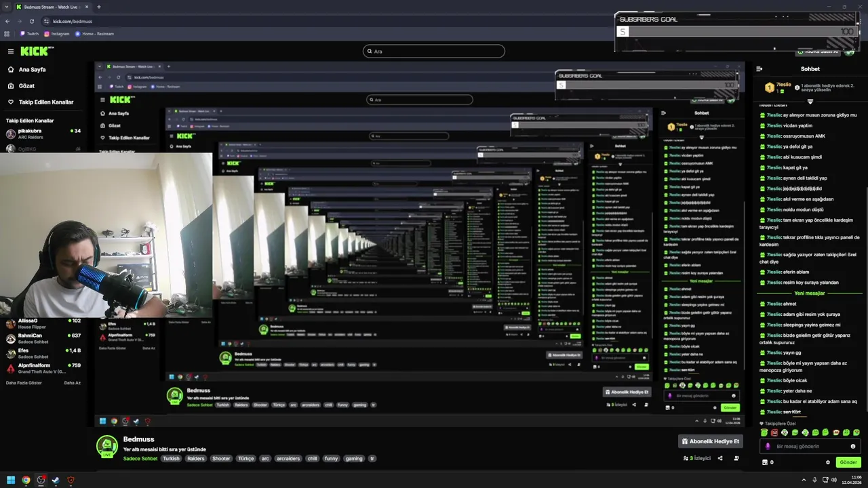
Task: Click Abonelik Hediye Et button
Action: pyautogui.click(x=711, y=441)
